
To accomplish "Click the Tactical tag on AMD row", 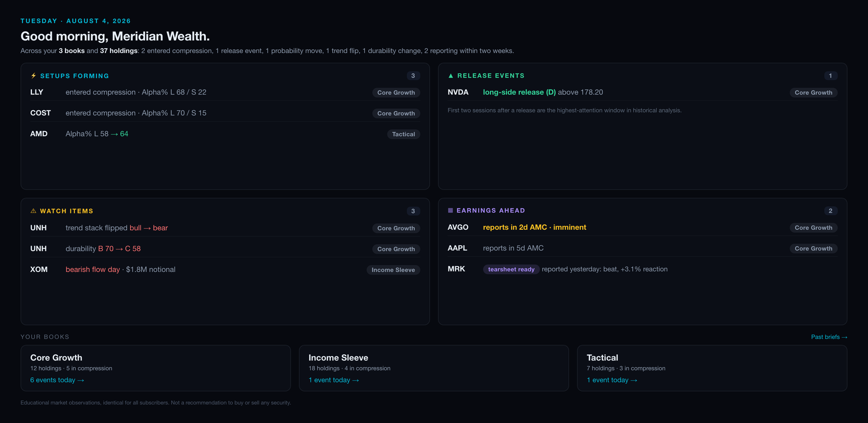I will 404,134.
